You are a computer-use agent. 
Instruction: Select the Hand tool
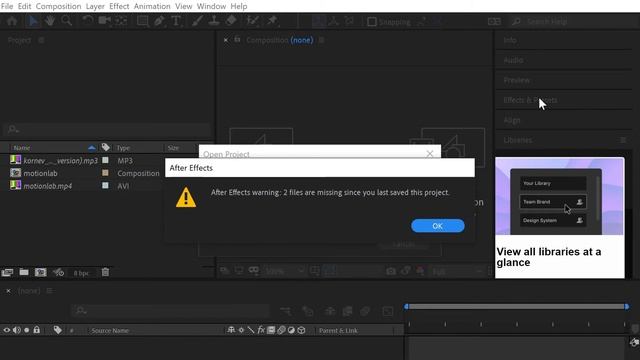point(50,21)
